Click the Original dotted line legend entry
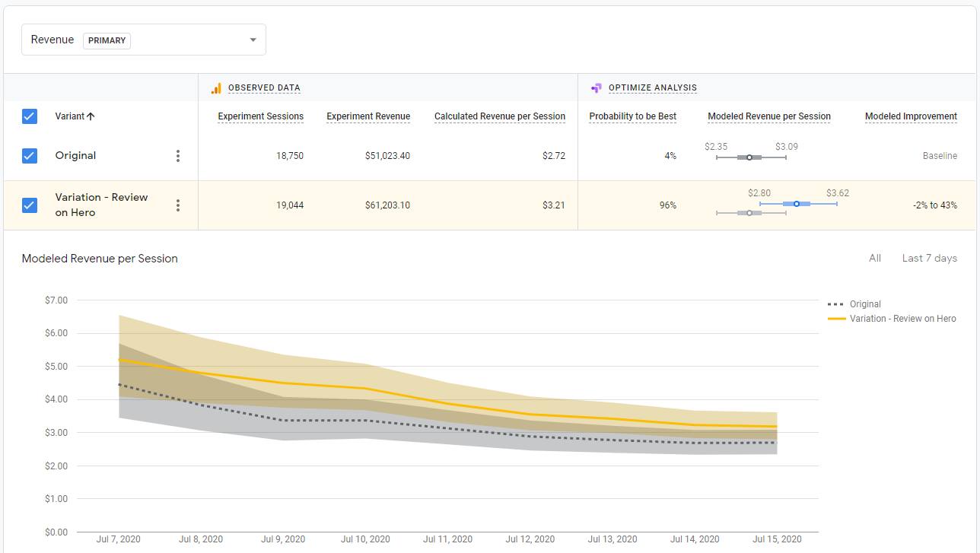The width and height of the screenshot is (980, 553). pyautogui.click(x=864, y=304)
